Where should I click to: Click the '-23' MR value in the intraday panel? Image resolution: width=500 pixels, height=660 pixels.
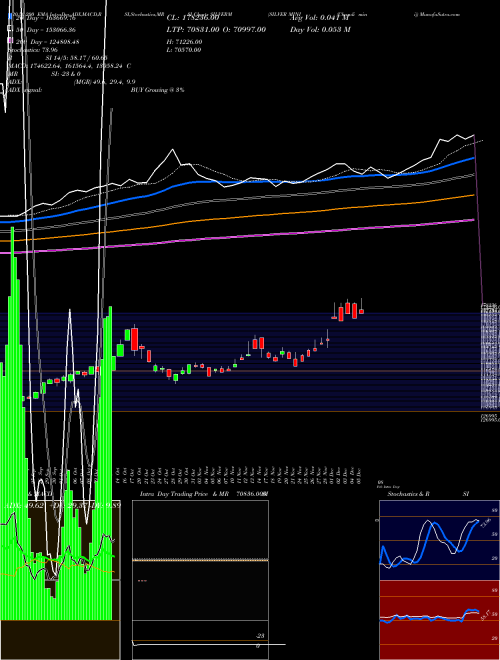(260, 636)
